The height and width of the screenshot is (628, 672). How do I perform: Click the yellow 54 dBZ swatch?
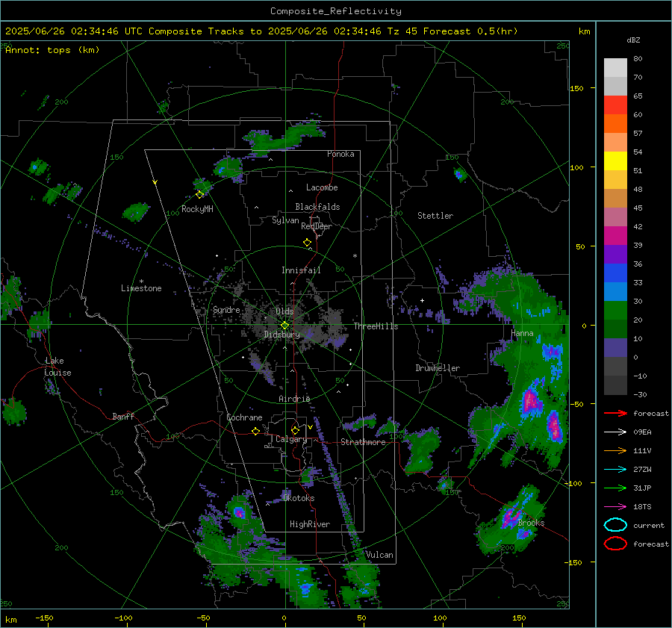(x=615, y=161)
